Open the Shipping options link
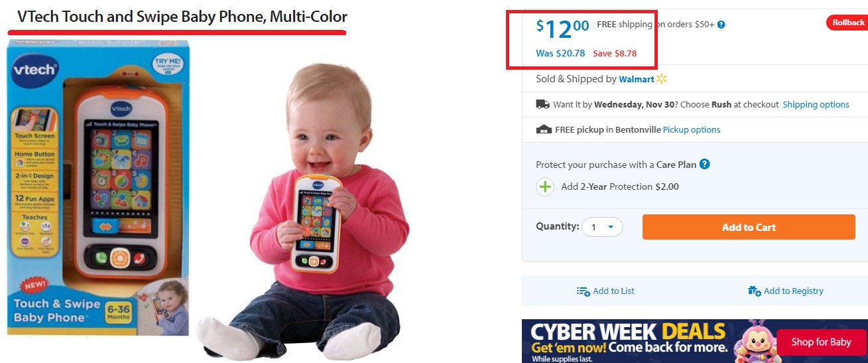 coord(816,104)
